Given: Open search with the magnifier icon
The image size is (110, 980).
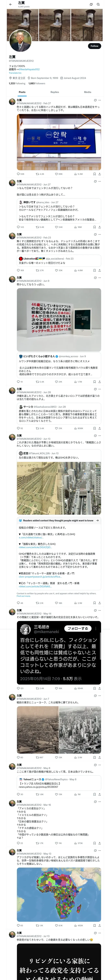Looking at the screenshot, I should pos(98,5).
